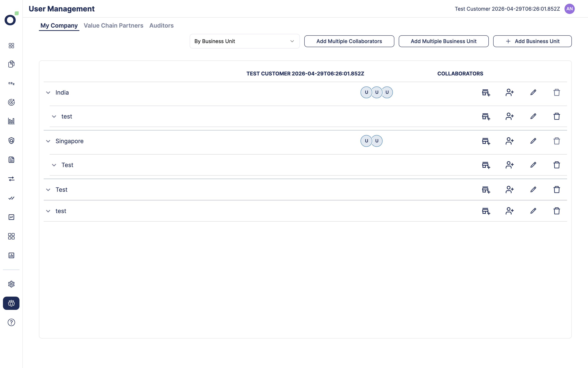Image resolution: width=588 pixels, height=368 pixels.
Task: Open dashboard grid icon at sidebar top
Action: pyautogui.click(x=11, y=45)
